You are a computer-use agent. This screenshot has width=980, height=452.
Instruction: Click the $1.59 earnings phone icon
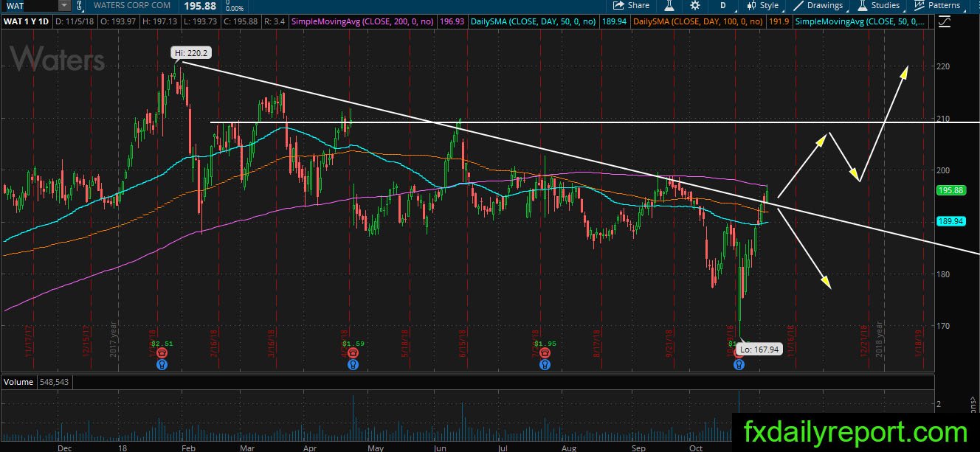pyautogui.click(x=353, y=353)
